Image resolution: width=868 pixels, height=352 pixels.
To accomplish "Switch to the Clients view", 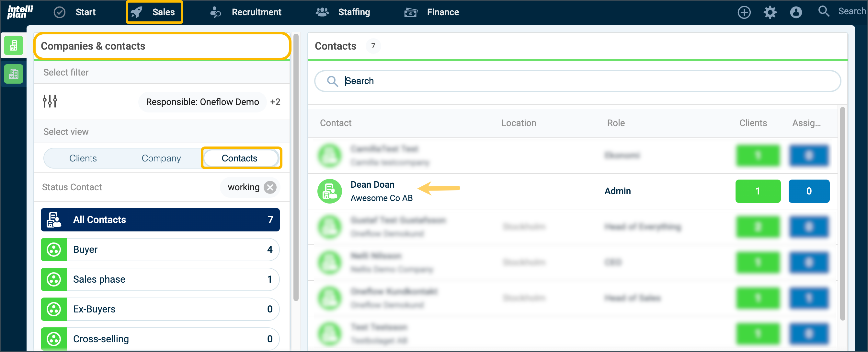I will [x=83, y=158].
